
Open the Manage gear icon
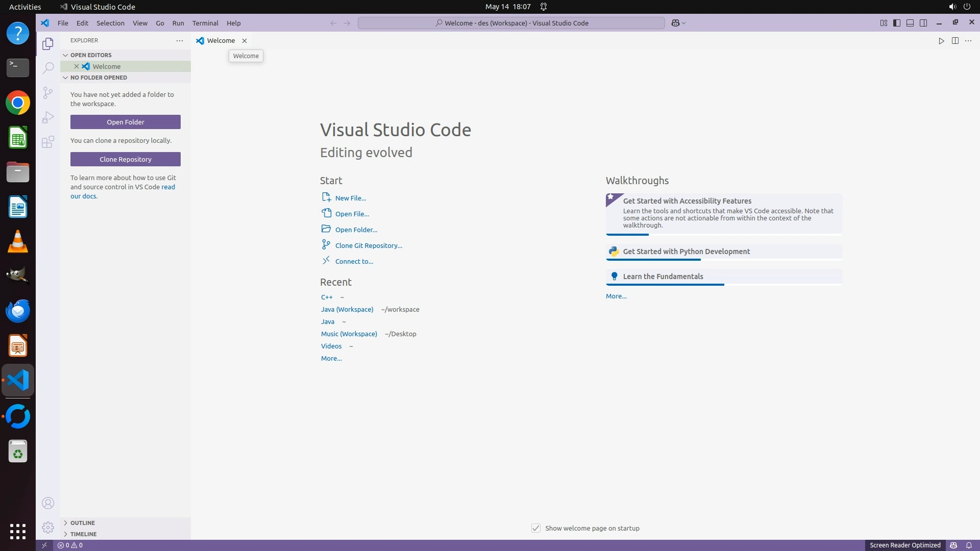(48, 527)
